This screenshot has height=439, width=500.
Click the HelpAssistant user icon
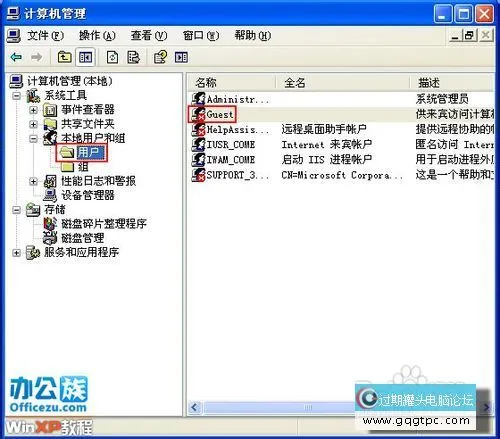pos(198,129)
